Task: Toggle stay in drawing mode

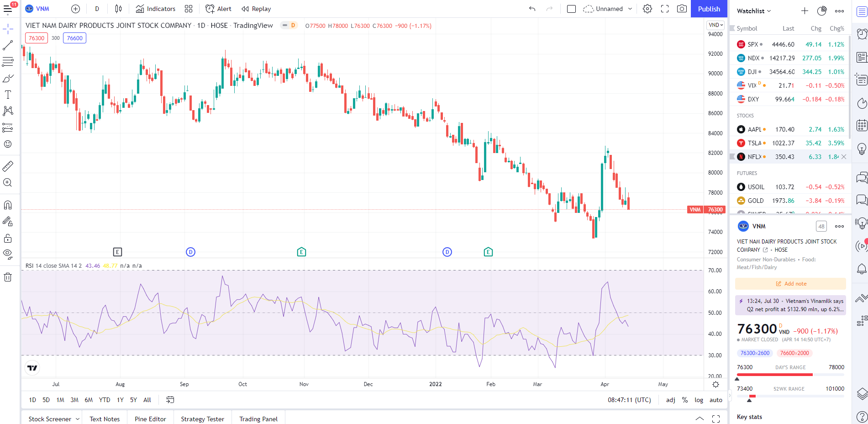Action: 8,222
